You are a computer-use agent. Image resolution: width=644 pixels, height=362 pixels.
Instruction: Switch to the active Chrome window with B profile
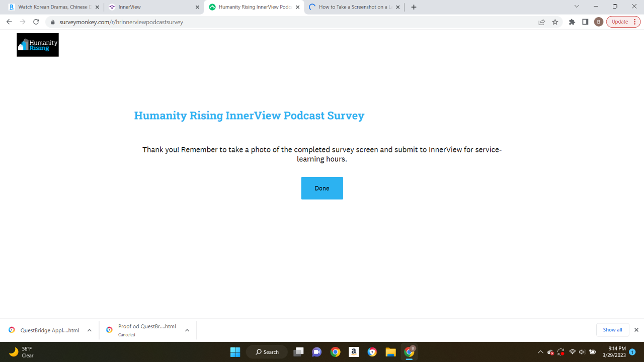click(410, 352)
